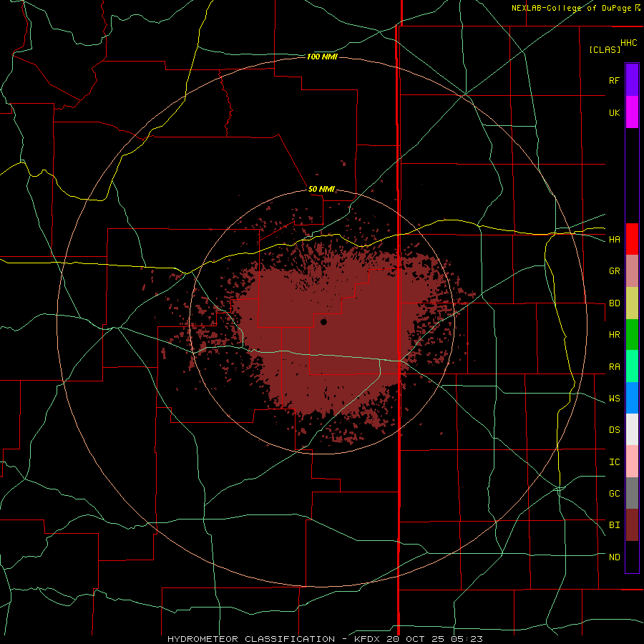
Task: Click the BI legend label
Action: (614, 525)
